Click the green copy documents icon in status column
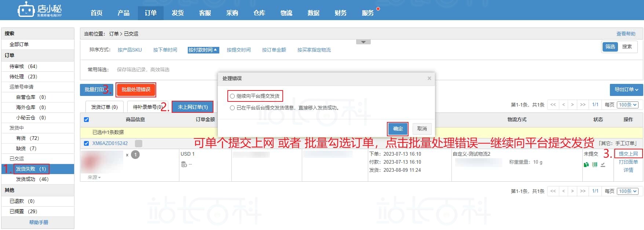 [586, 165]
